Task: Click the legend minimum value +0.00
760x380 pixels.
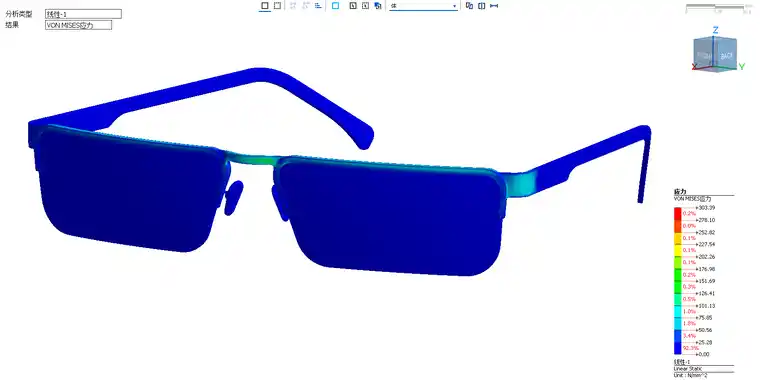Action: (x=703, y=354)
